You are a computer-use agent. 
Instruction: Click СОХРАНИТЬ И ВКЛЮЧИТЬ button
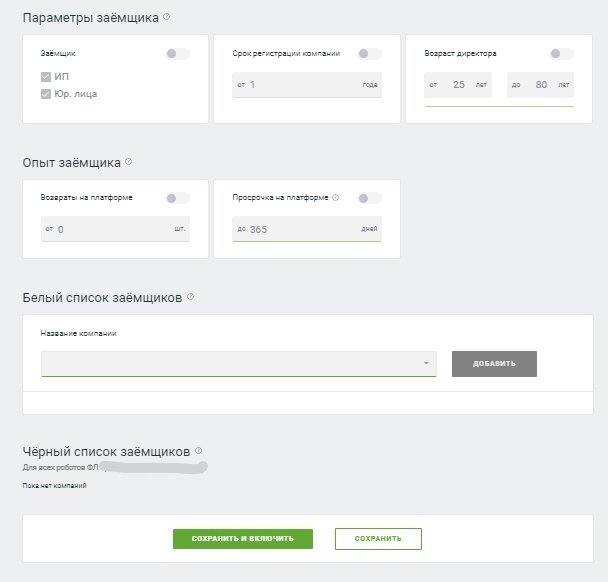[243, 539]
